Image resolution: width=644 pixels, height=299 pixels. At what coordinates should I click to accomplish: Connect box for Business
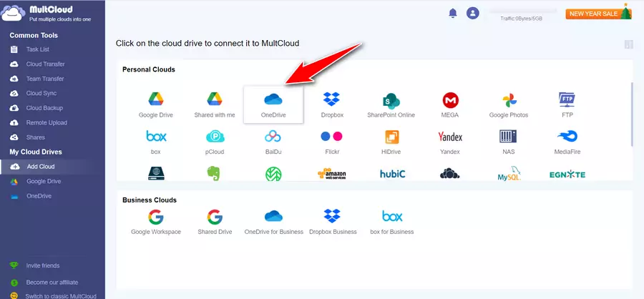point(392,222)
